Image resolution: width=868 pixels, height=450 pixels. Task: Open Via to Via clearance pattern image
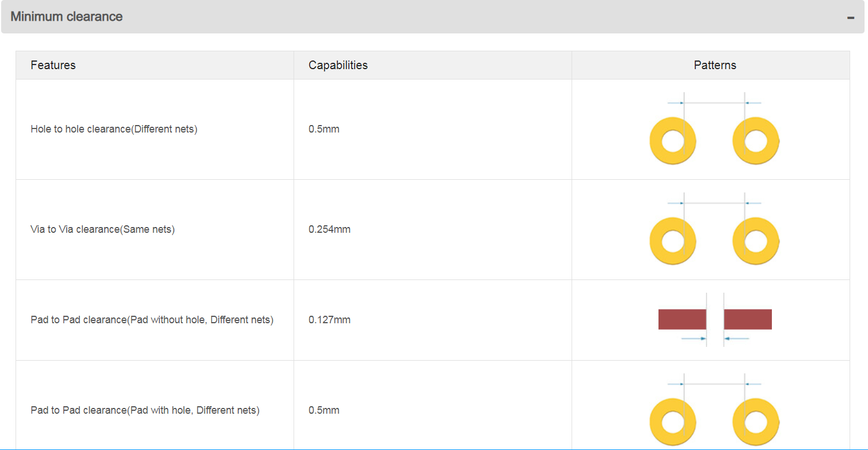[714, 229]
